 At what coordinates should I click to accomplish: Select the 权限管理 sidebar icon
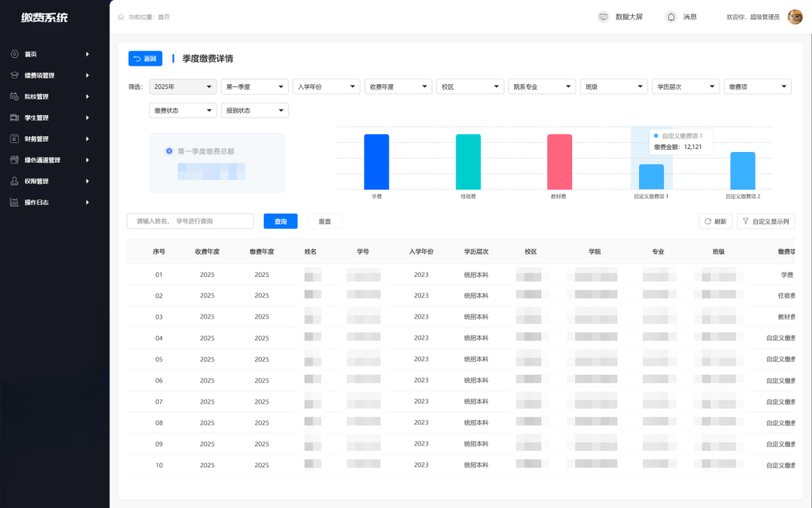click(14, 181)
